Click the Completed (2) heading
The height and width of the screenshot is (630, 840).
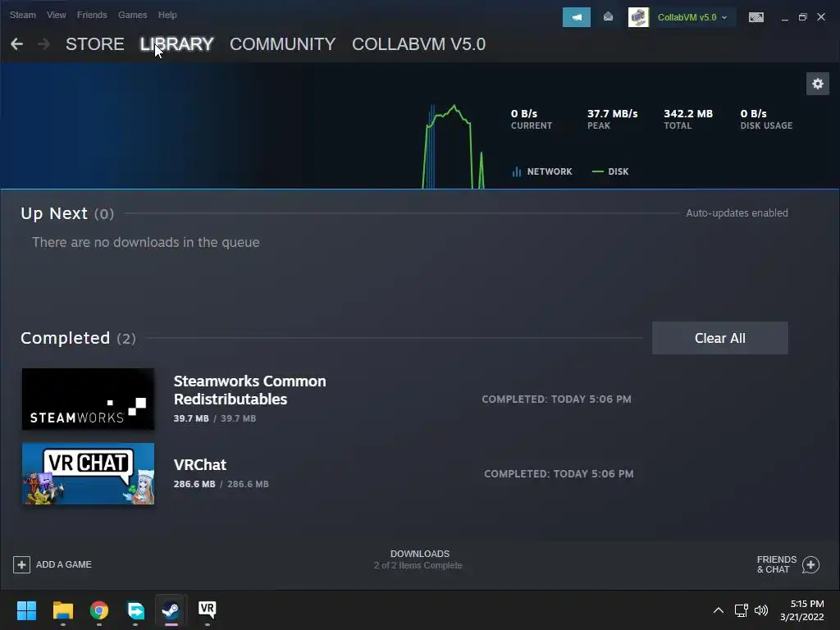pyautogui.click(x=78, y=338)
